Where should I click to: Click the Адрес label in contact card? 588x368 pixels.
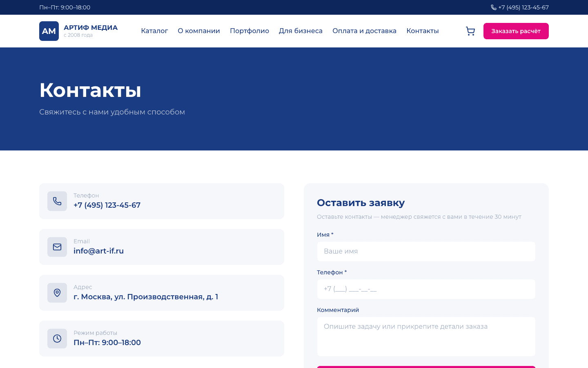click(x=83, y=287)
